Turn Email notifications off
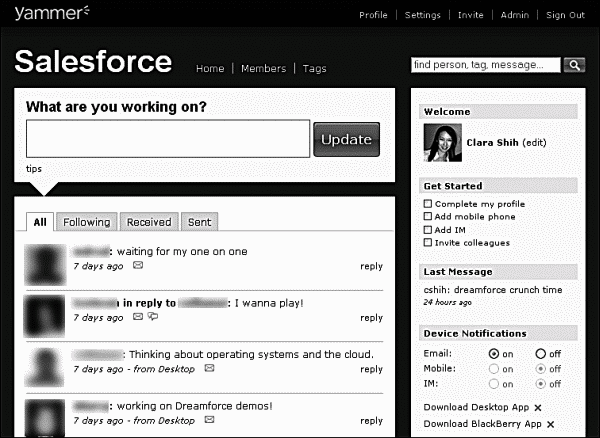Image resolution: width=600 pixels, height=438 pixels. [541, 354]
